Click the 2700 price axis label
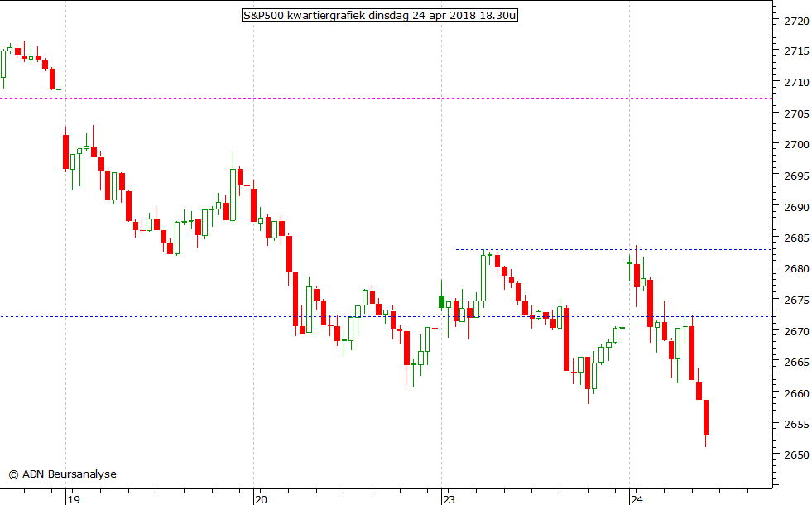 coord(796,144)
